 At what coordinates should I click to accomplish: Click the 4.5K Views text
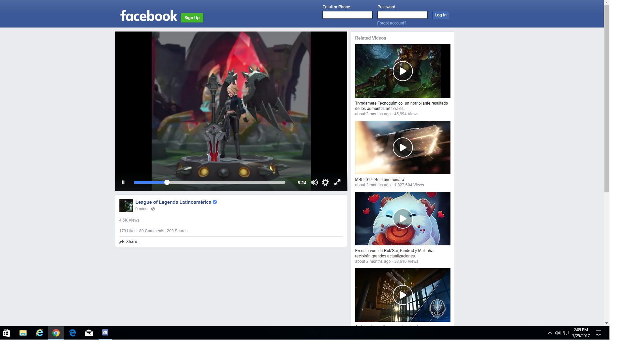pos(129,220)
